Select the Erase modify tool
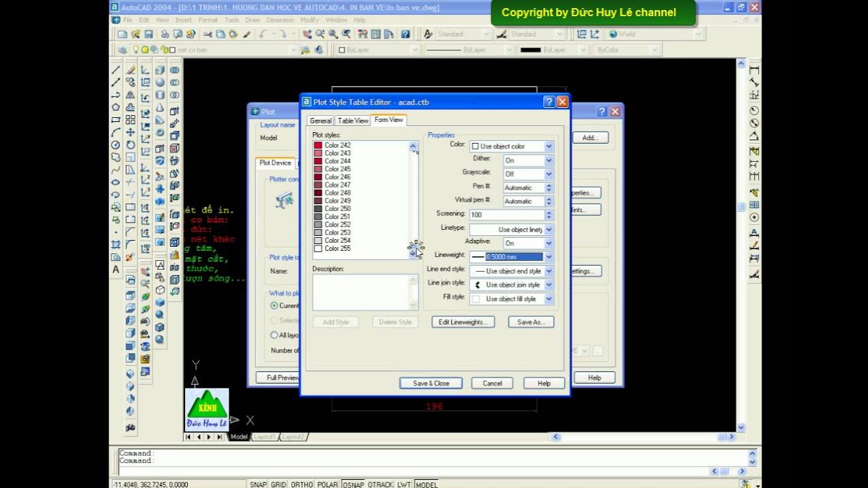 [x=130, y=69]
